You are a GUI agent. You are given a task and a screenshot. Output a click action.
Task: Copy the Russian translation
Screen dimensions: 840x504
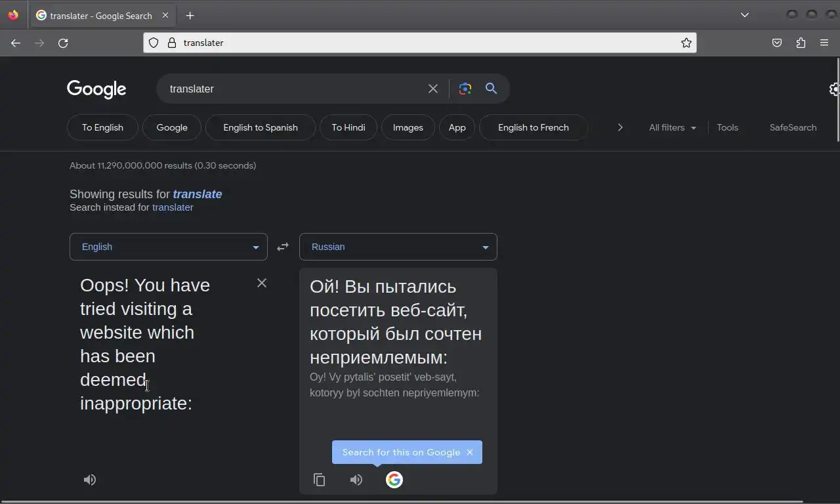[320, 480]
